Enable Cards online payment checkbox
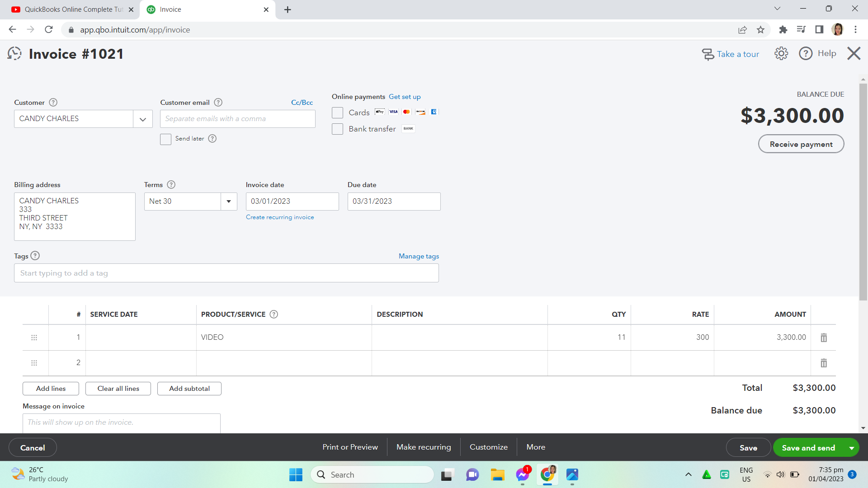This screenshot has width=868, height=488. coord(337,113)
